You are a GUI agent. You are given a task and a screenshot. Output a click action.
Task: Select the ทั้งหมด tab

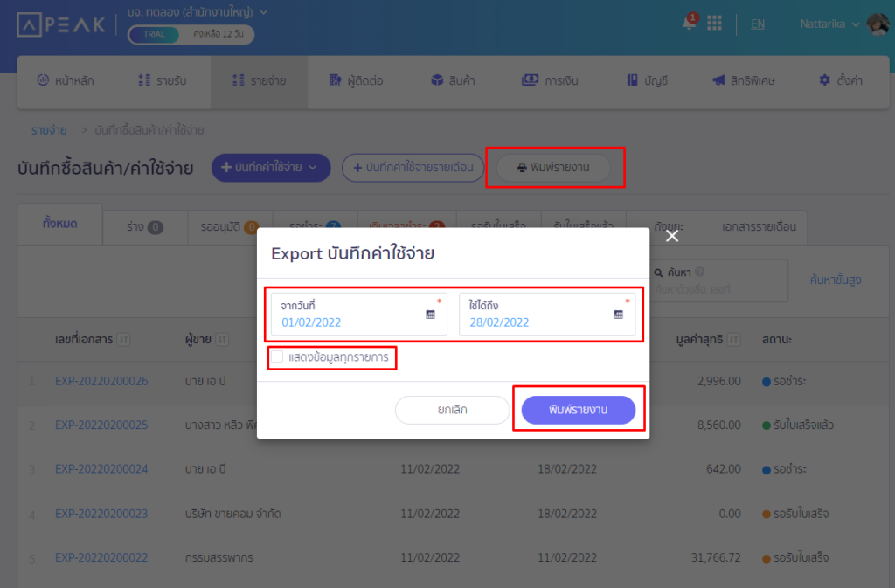[x=59, y=224]
